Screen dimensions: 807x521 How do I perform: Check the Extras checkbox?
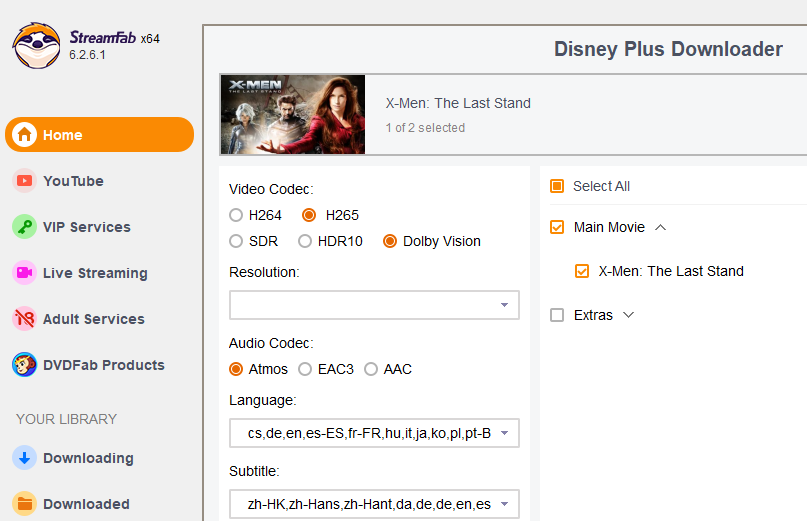[557, 315]
